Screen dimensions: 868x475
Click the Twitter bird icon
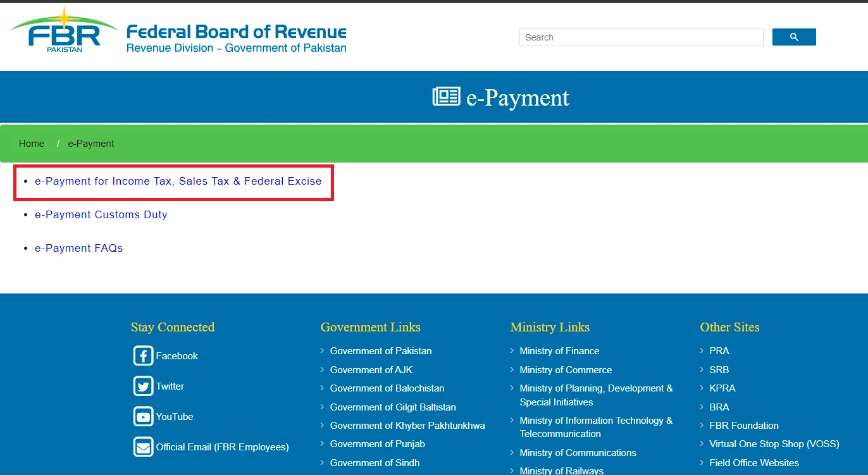(144, 386)
